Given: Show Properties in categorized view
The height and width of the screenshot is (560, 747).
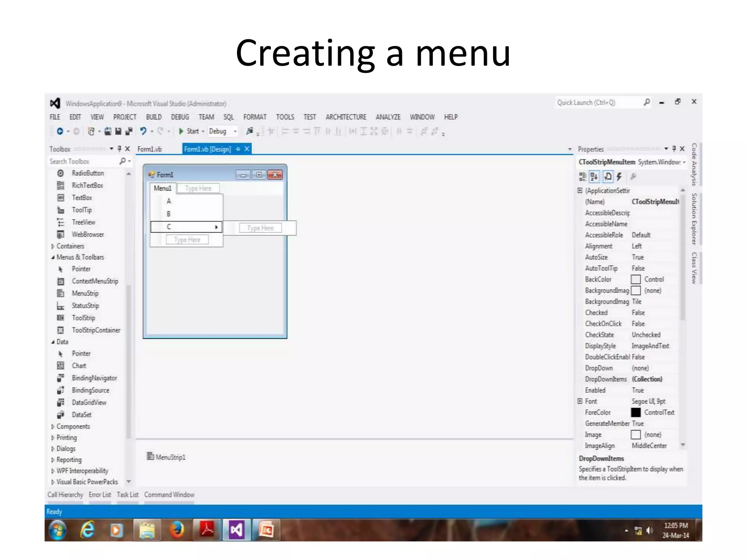Looking at the screenshot, I should (582, 177).
